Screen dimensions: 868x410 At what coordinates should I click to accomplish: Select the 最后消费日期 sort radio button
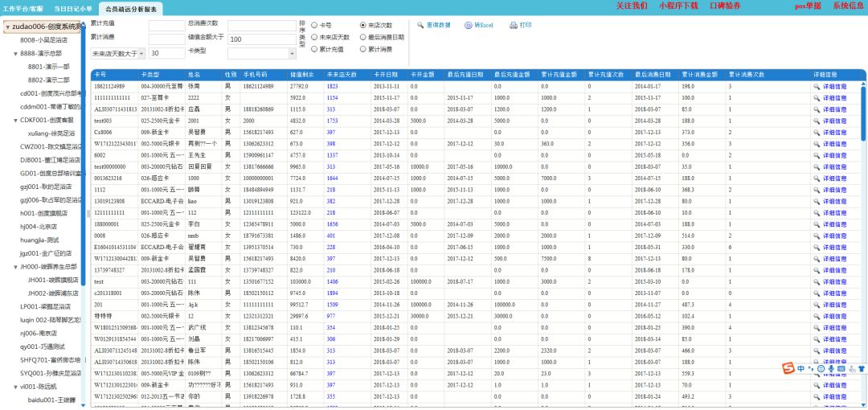click(x=362, y=37)
